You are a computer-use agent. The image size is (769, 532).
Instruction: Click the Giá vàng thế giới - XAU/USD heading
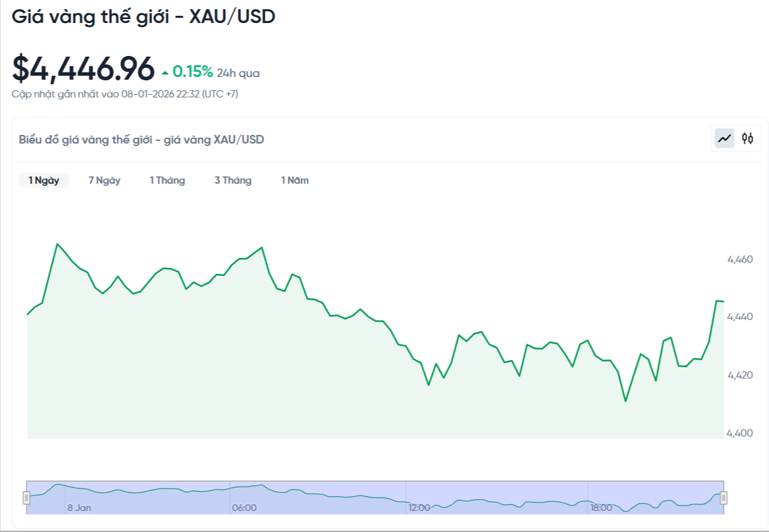pyautogui.click(x=144, y=17)
